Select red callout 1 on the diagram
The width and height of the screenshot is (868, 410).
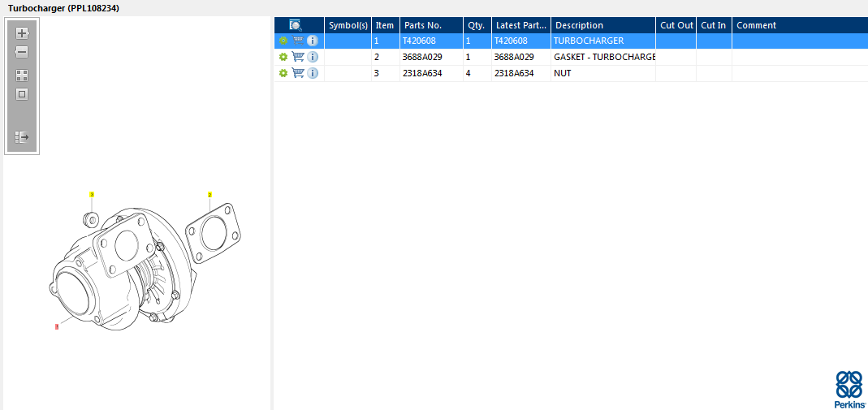(x=57, y=327)
